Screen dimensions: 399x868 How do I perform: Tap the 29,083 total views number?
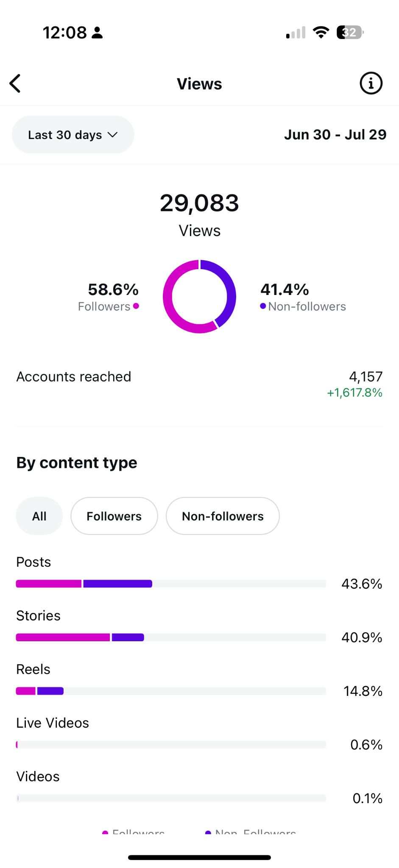point(199,203)
